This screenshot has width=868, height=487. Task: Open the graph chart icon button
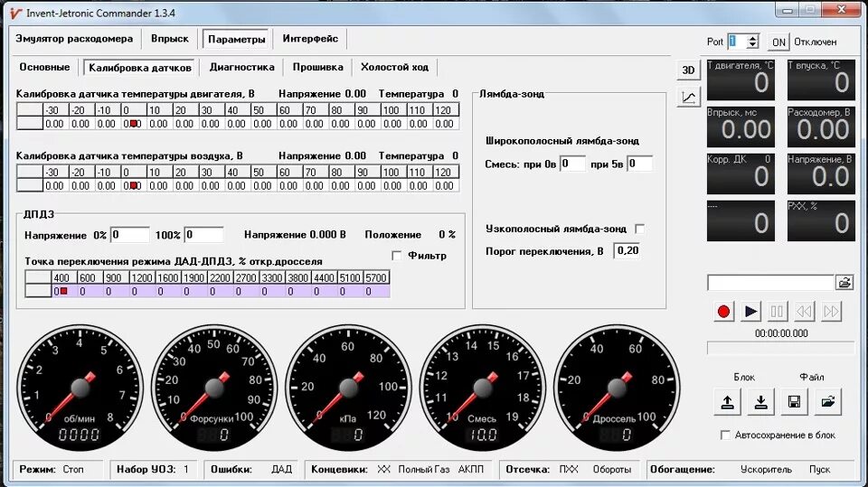pos(688,98)
